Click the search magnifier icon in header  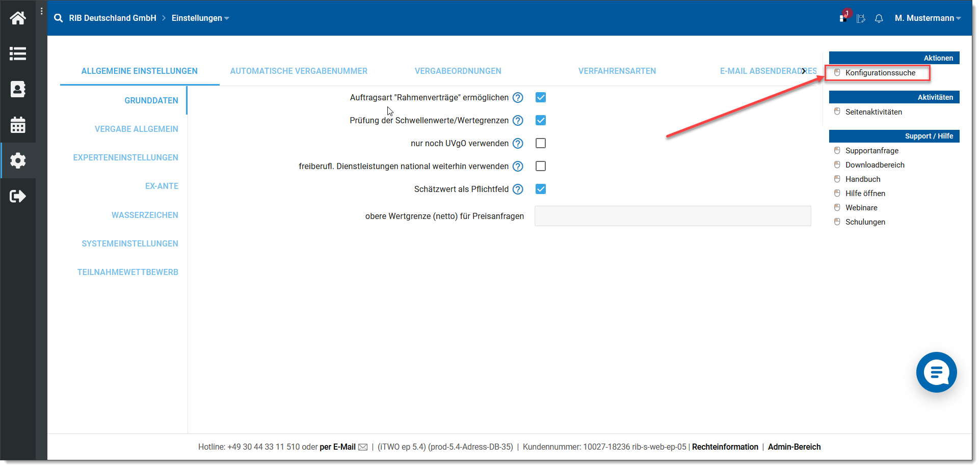coord(59,18)
